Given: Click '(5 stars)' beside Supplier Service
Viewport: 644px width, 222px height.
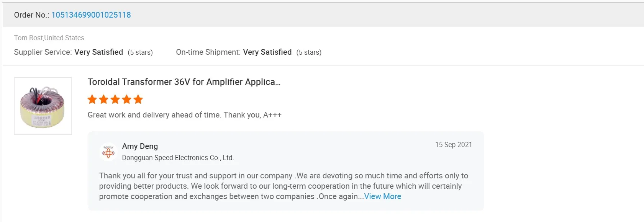Looking at the screenshot, I should 140,52.
